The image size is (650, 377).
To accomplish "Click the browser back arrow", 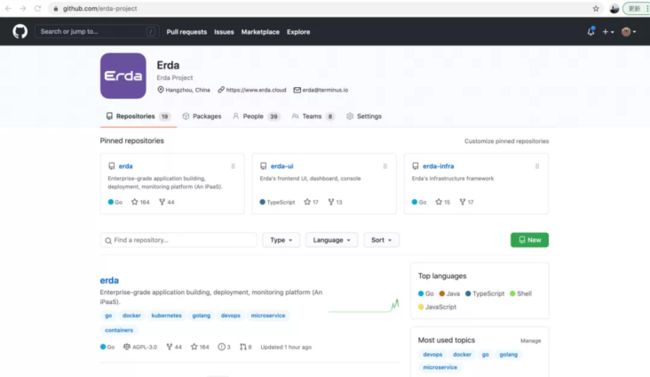I will tap(8, 8).
